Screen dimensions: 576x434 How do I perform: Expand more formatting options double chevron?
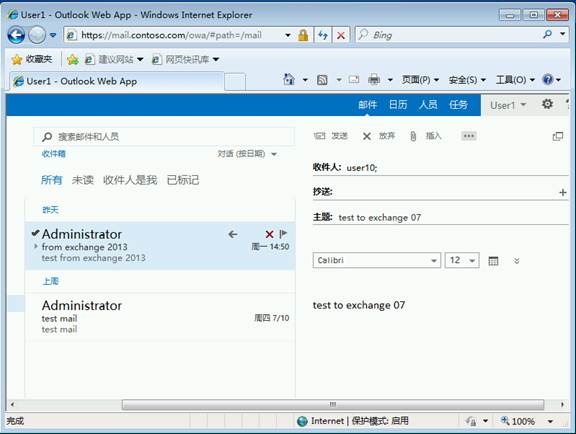tap(516, 261)
